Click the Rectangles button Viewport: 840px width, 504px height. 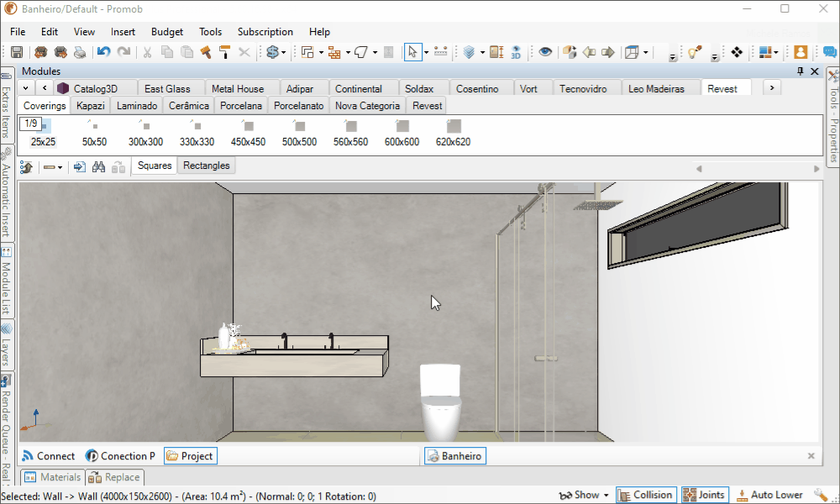click(207, 165)
